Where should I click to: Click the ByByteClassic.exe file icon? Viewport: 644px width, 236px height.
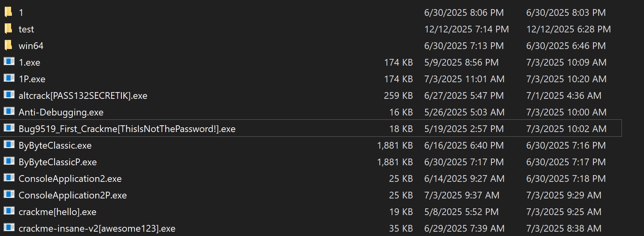[x=9, y=145]
